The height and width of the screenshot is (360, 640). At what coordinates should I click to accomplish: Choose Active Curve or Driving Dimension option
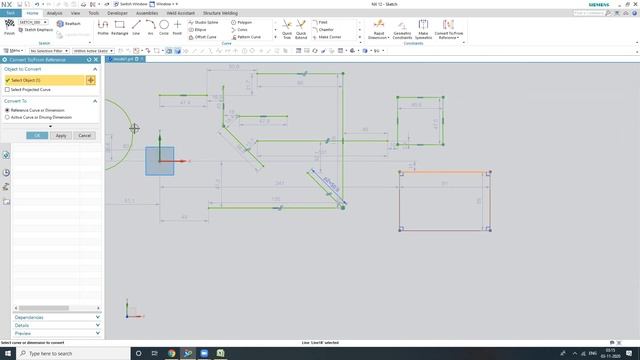(x=7, y=117)
